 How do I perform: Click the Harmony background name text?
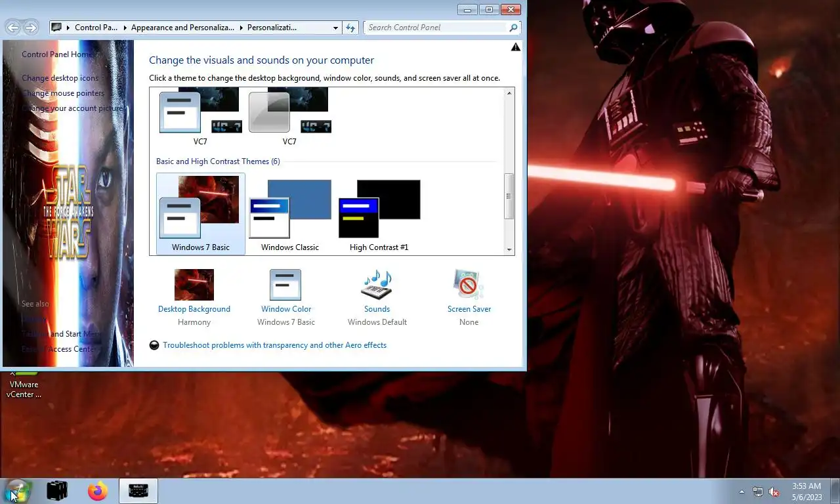click(194, 322)
